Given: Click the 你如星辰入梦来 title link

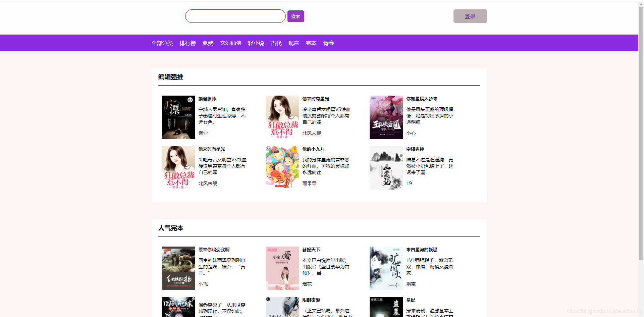Looking at the screenshot, I should (x=422, y=99).
